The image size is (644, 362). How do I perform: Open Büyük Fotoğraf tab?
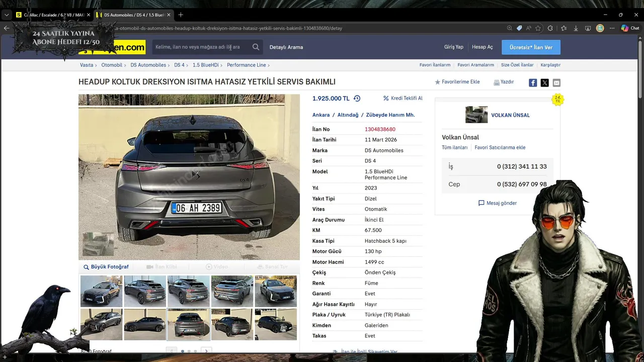[106, 267]
